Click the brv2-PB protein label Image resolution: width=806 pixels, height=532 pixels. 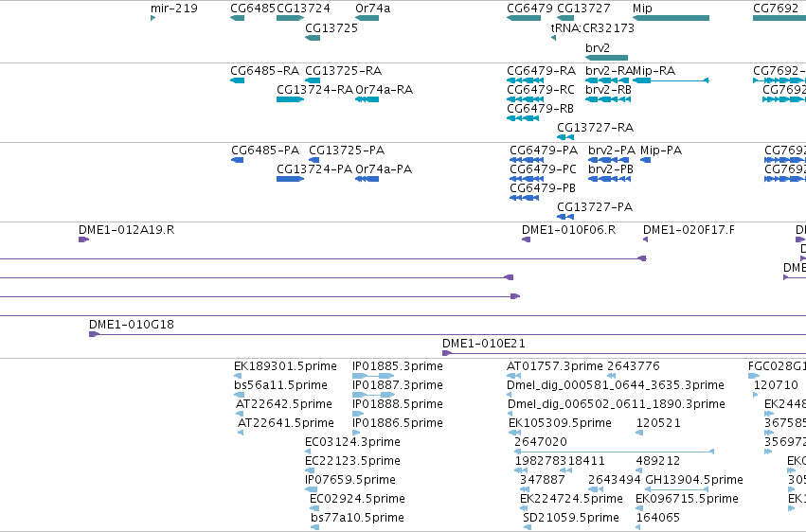[x=611, y=168]
